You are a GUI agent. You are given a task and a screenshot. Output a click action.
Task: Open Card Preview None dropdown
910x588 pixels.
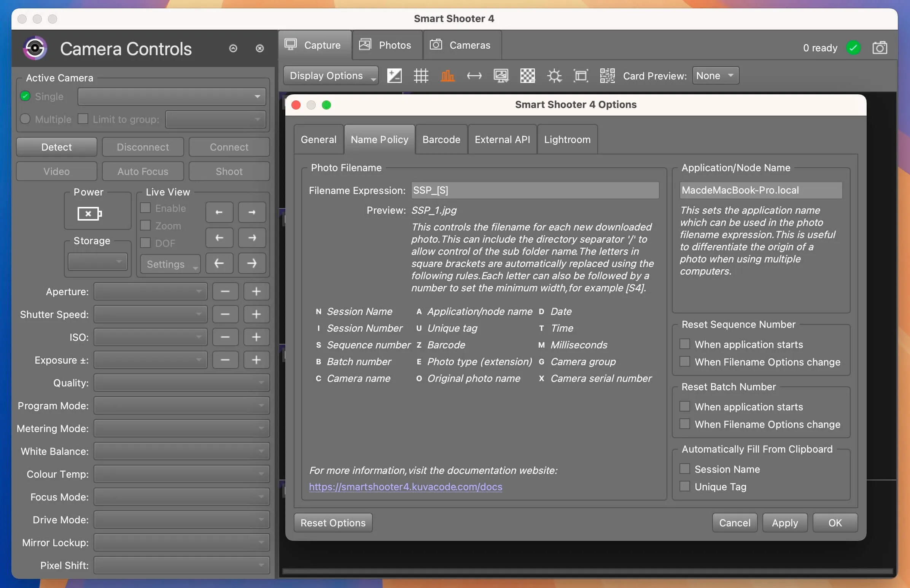tap(716, 76)
